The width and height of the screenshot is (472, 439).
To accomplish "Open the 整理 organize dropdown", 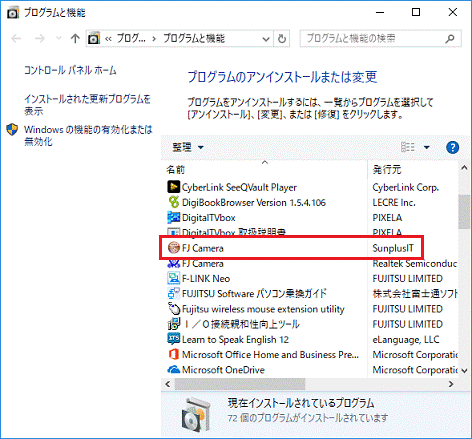I will tap(188, 147).
